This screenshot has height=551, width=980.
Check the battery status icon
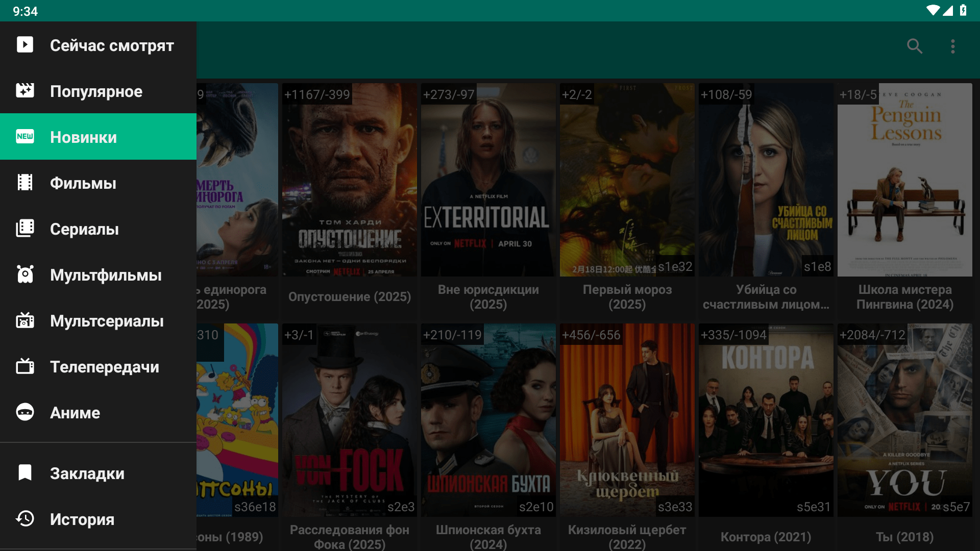(963, 10)
